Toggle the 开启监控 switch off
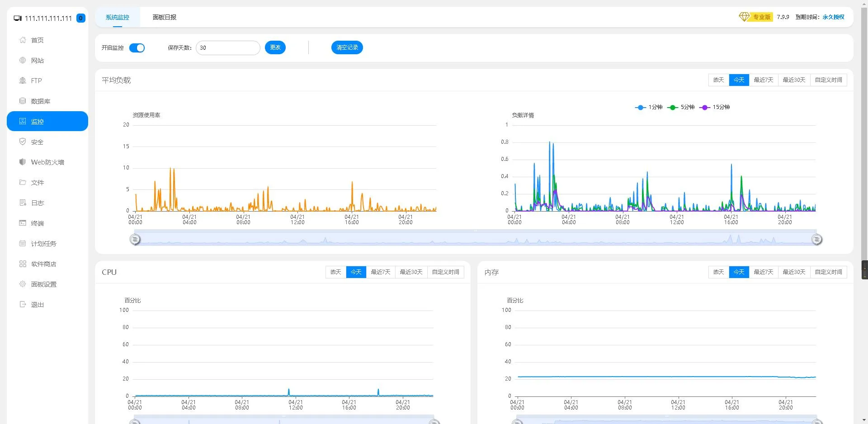This screenshot has width=868, height=424. click(x=137, y=48)
